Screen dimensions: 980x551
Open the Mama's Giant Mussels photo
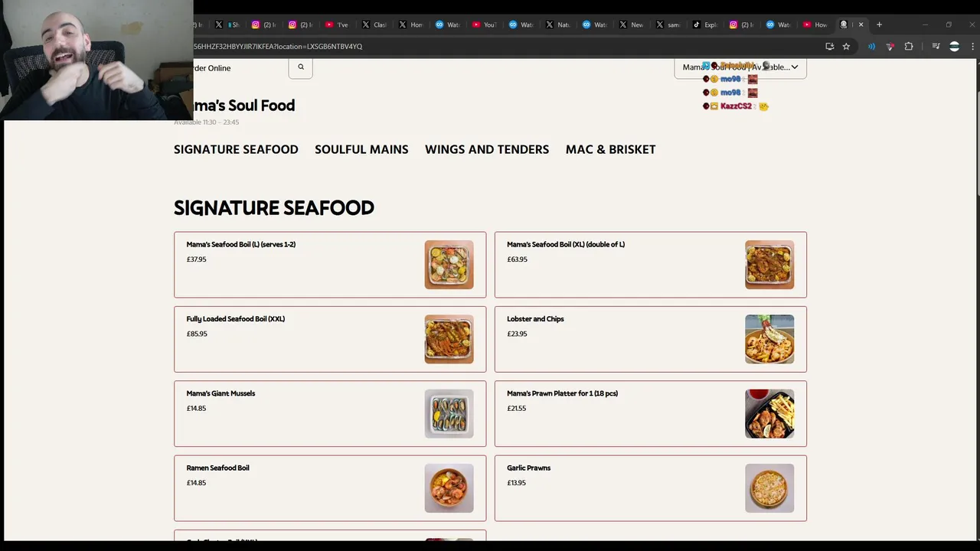[449, 413]
